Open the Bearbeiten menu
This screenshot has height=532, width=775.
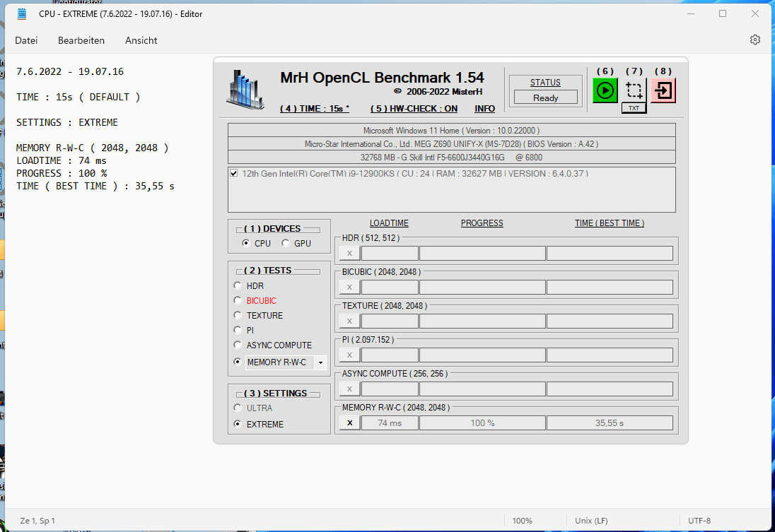[81, 40]
